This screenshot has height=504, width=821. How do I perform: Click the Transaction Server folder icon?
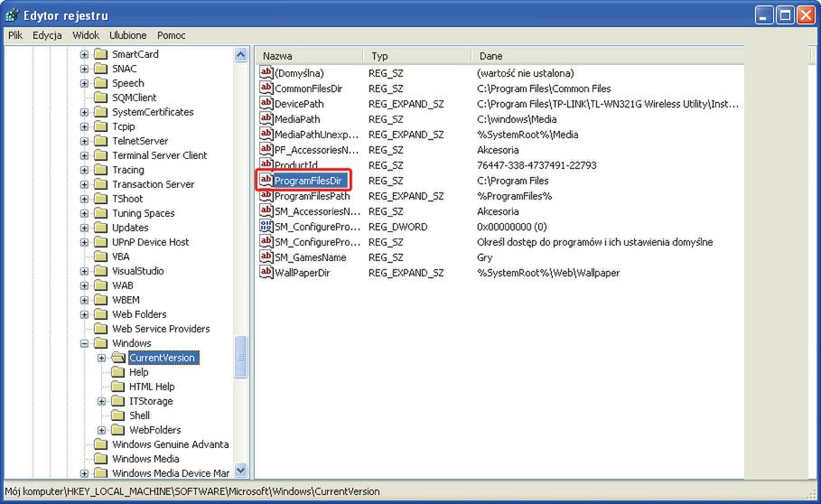point(100,184)
